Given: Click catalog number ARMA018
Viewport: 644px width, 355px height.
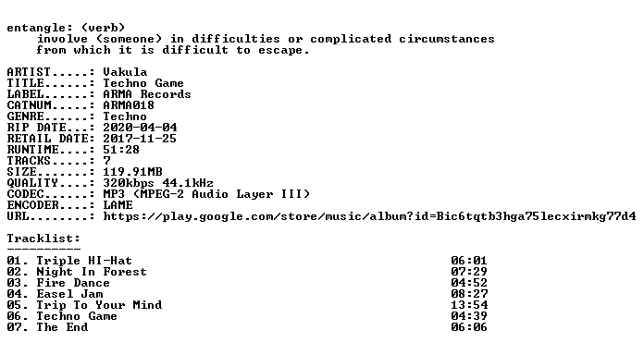Looking at the screenshot, I should pyautogui.click(x=128, y=105).
